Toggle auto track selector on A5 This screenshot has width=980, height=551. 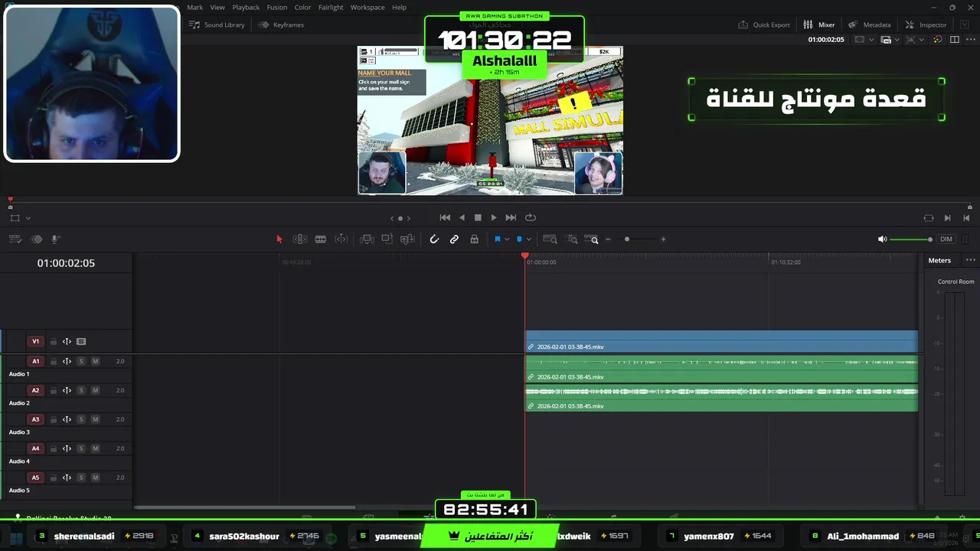click(67, 478)
